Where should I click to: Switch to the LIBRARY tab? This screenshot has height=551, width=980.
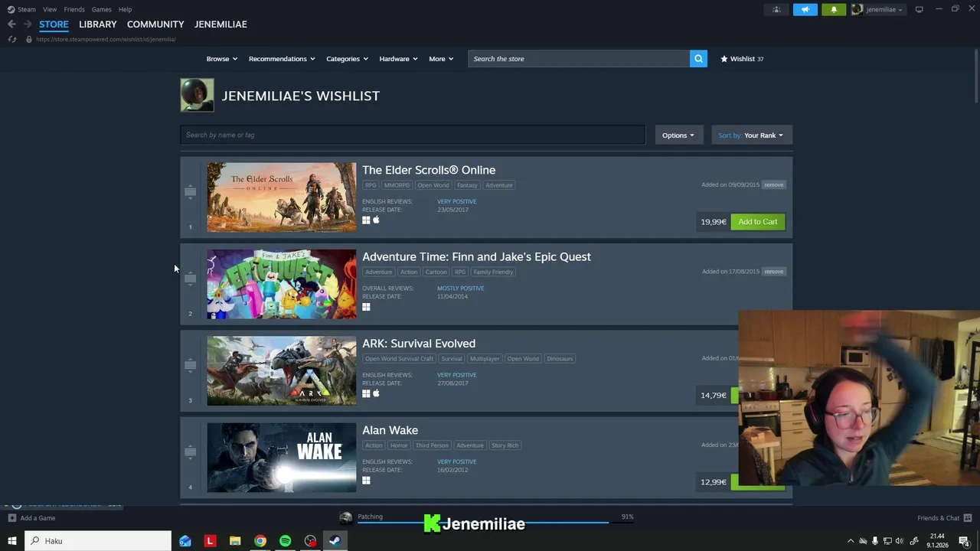click(x=98, y=24)
